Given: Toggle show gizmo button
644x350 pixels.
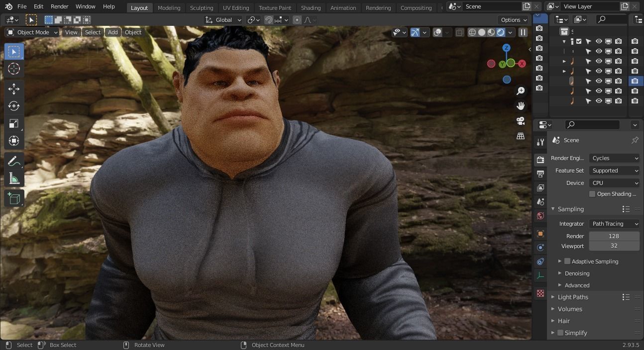Looking at the screenshot, I should click(x=415, y=32).
